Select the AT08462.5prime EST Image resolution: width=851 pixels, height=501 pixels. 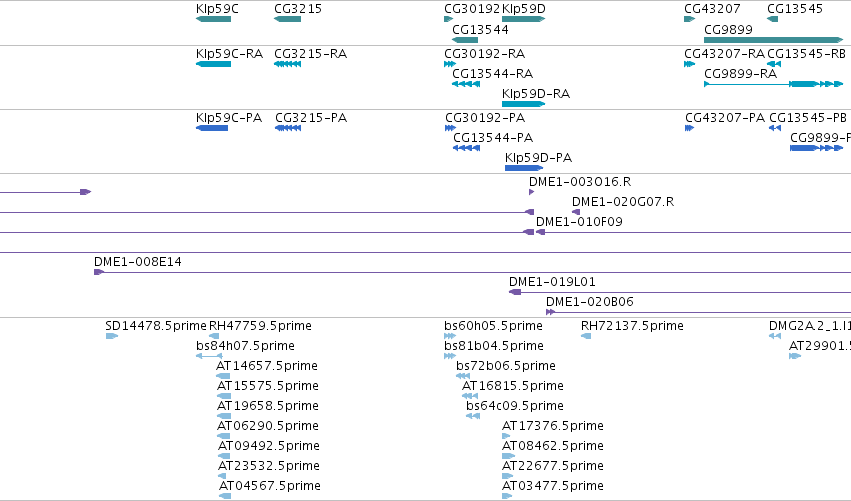(509, 456)
